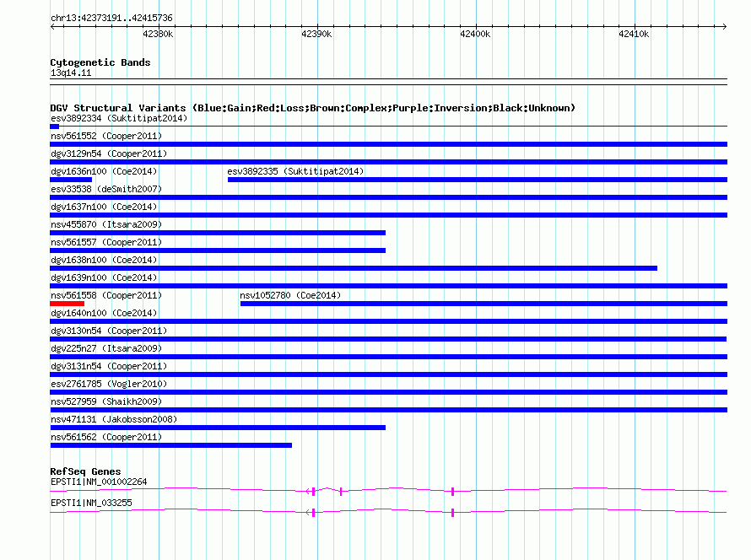
Task: Click the red nsv561558 loss variant bar
Action: point(67,304)
